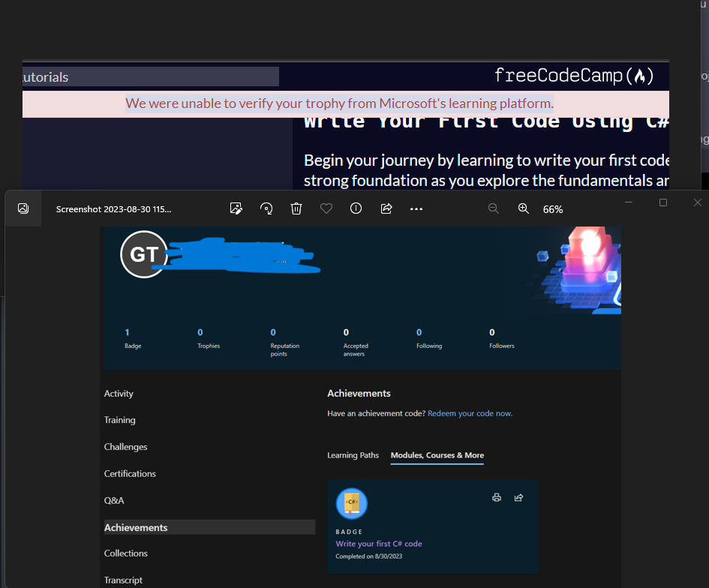Open the Collections sidebar item

126,553
